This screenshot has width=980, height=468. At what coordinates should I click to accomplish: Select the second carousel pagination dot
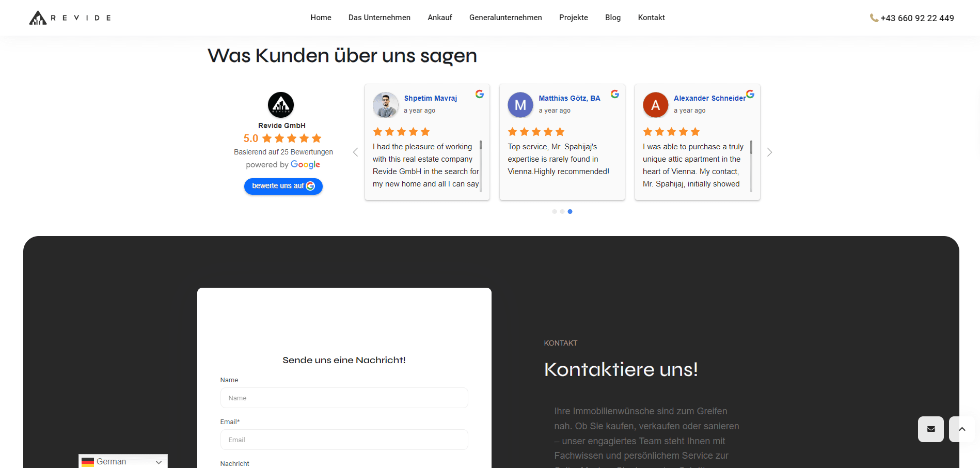pyautogui.click(x=562, y=211)
